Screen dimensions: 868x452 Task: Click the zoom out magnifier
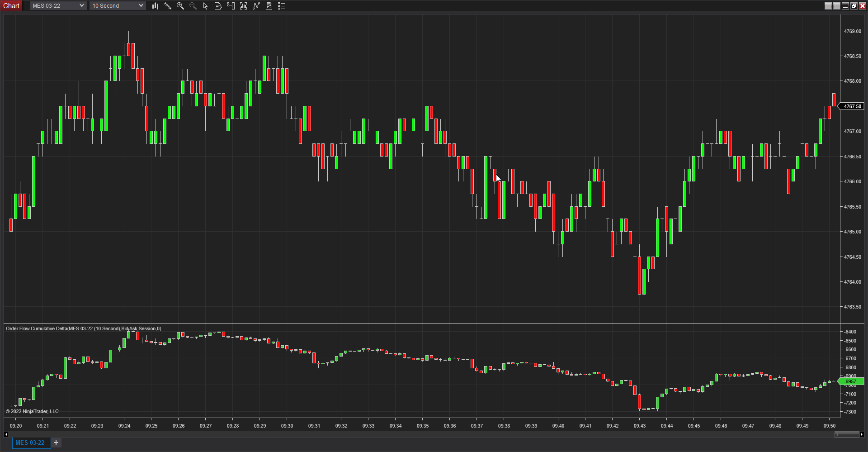pyautogui.click(x=193, y=6)
